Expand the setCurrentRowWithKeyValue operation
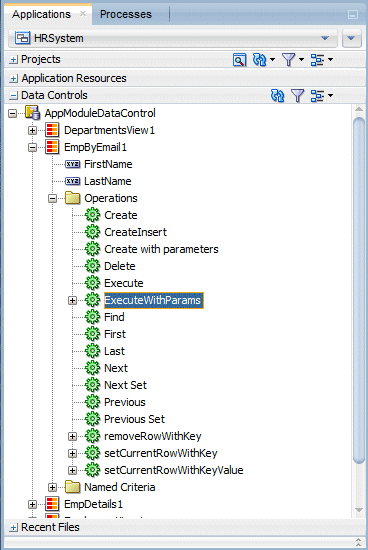This screenshot has width=368, height=550. [72, 470]
